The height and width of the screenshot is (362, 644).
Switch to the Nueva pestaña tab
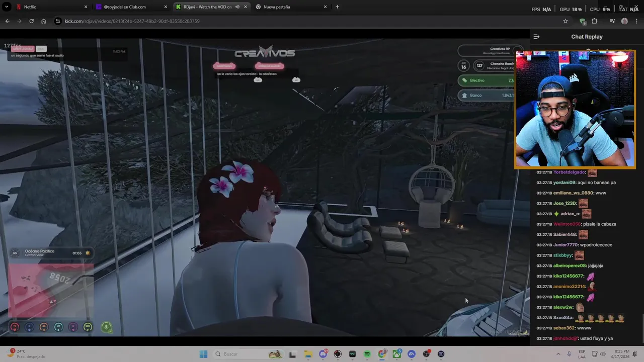(x=291, y=7)
